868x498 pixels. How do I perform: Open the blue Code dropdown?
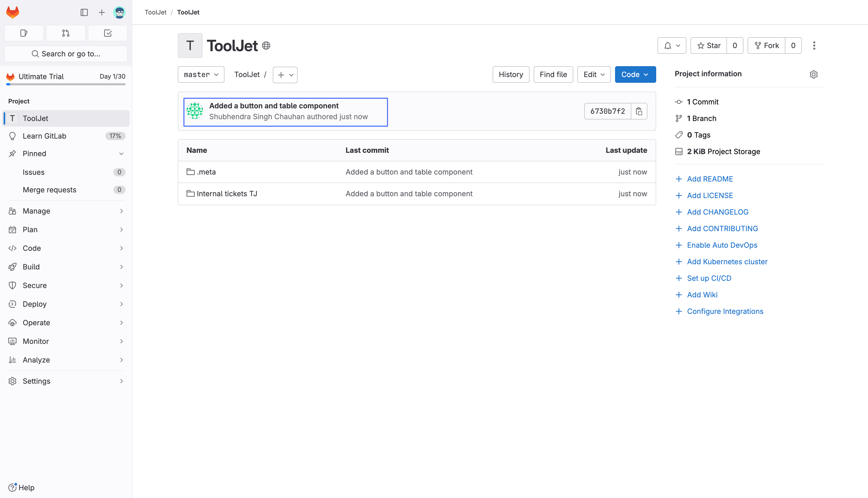pyautogui.click(x=635, y=74)
